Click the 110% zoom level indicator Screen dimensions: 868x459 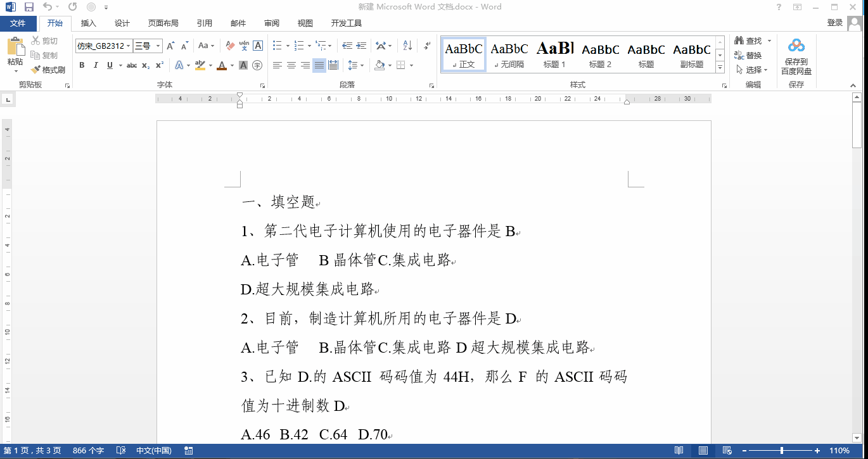pos(839,451)
